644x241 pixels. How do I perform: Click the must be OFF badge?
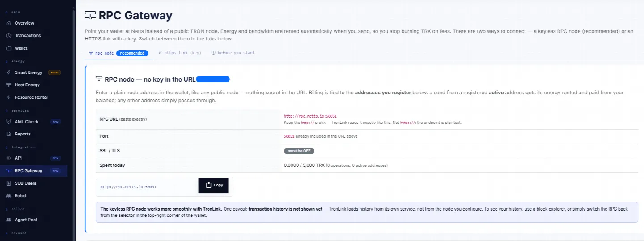coord(299,151)
